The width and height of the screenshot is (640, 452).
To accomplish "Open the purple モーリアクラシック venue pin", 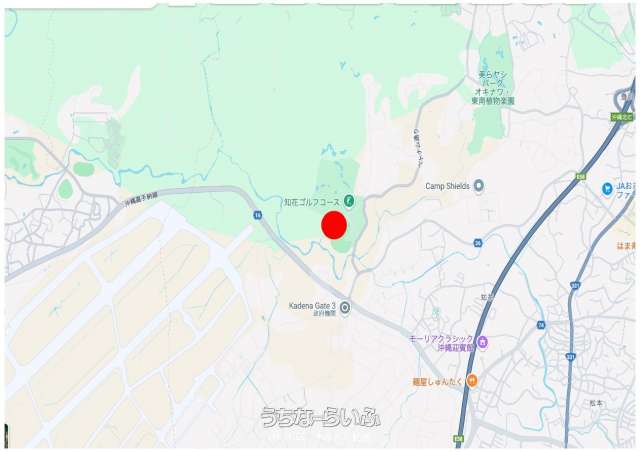I will click(x=482, y=341).
